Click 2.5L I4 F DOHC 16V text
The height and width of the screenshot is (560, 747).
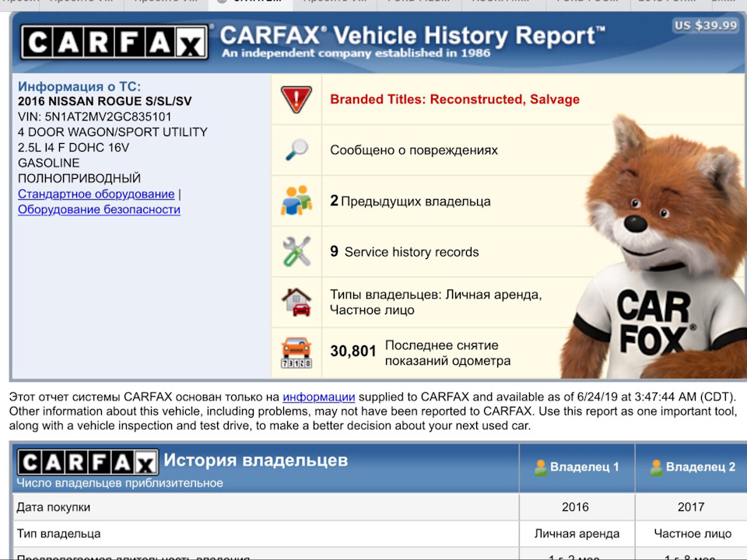click(73, 148)
